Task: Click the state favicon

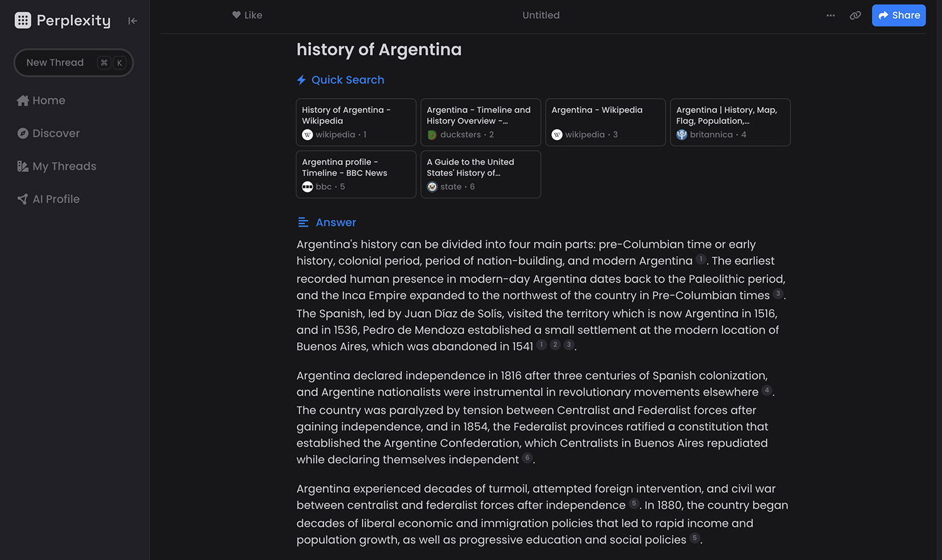Action: tap(432, 187)
